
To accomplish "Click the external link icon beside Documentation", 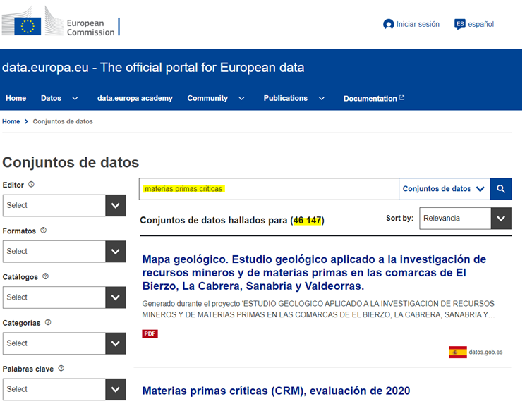I will 402,98.
